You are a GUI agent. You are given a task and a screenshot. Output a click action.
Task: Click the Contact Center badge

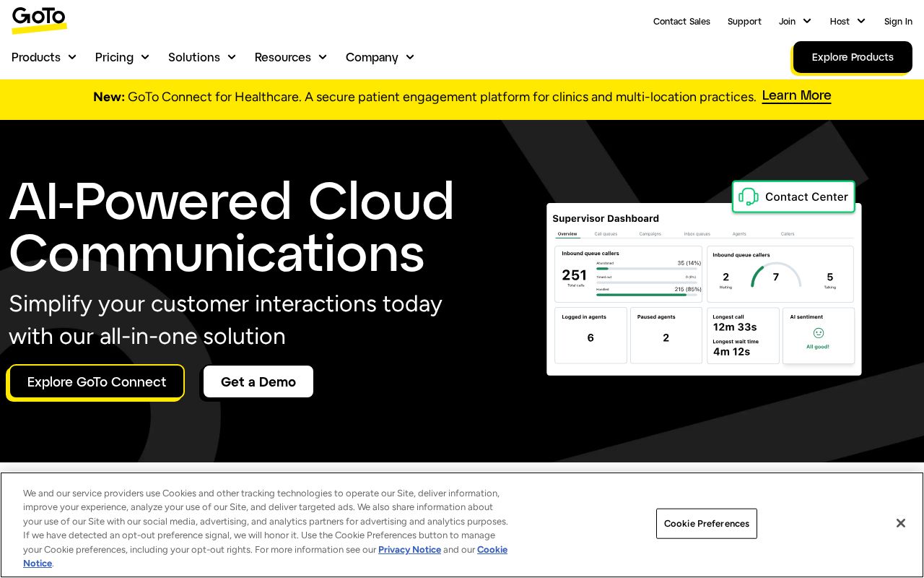coord(793,197)
